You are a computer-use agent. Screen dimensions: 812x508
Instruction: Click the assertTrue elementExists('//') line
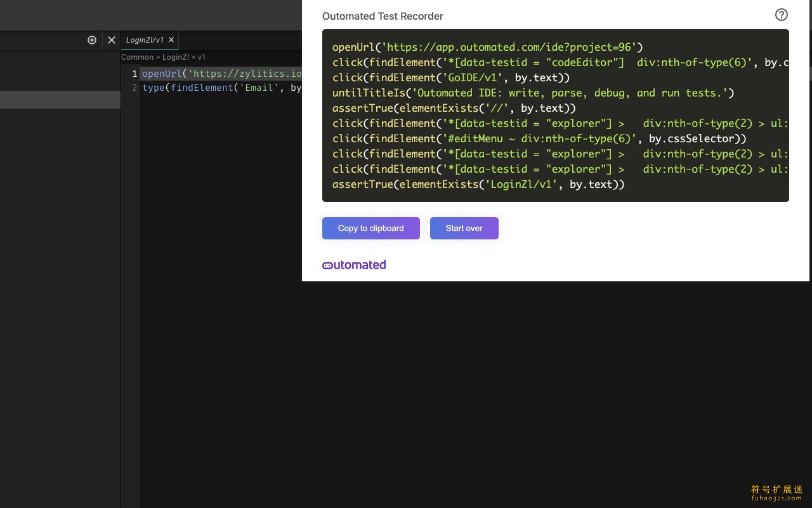(x=454, y=108)
